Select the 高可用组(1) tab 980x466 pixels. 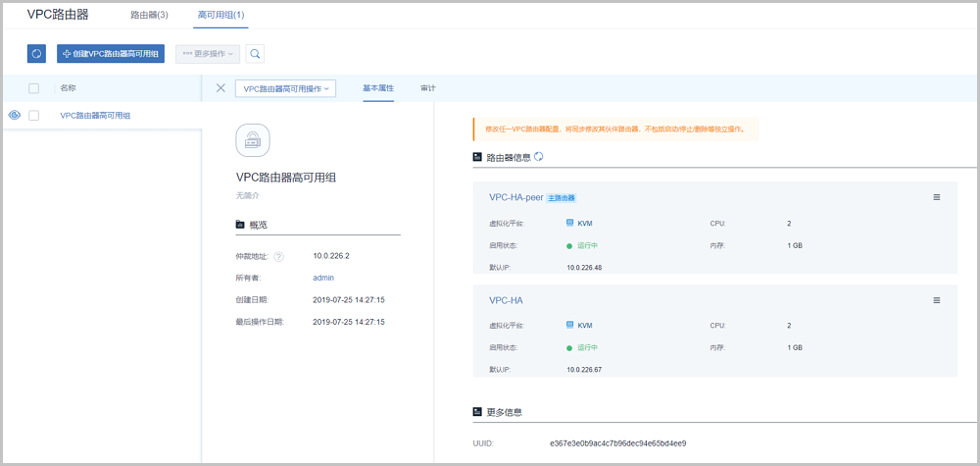click(220, 16)
